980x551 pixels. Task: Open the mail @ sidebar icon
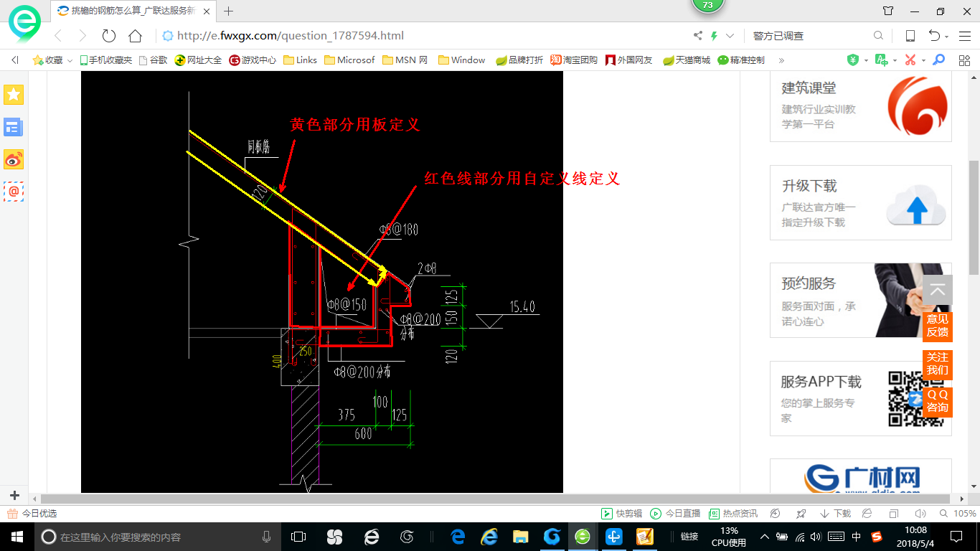14,192
